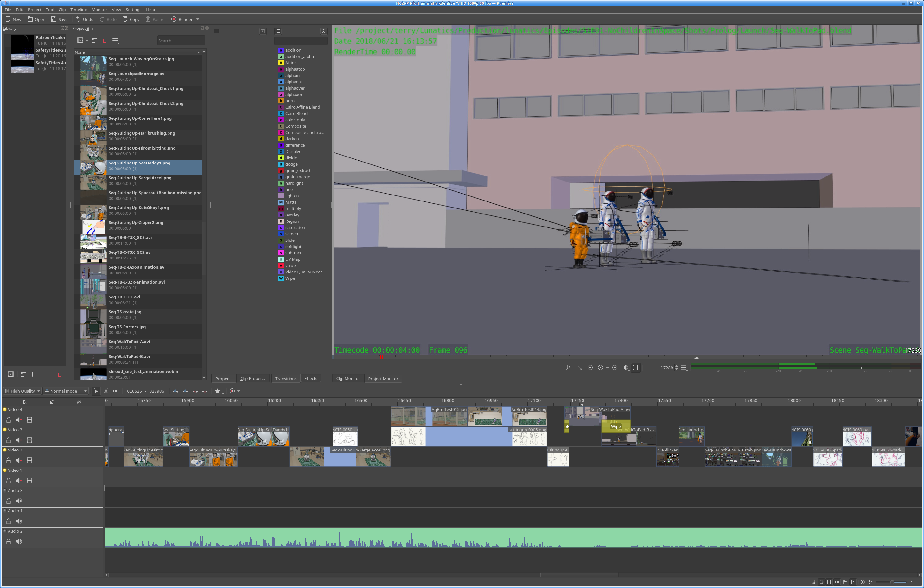Open the Normal mode dropdown

tap(66, 391)
